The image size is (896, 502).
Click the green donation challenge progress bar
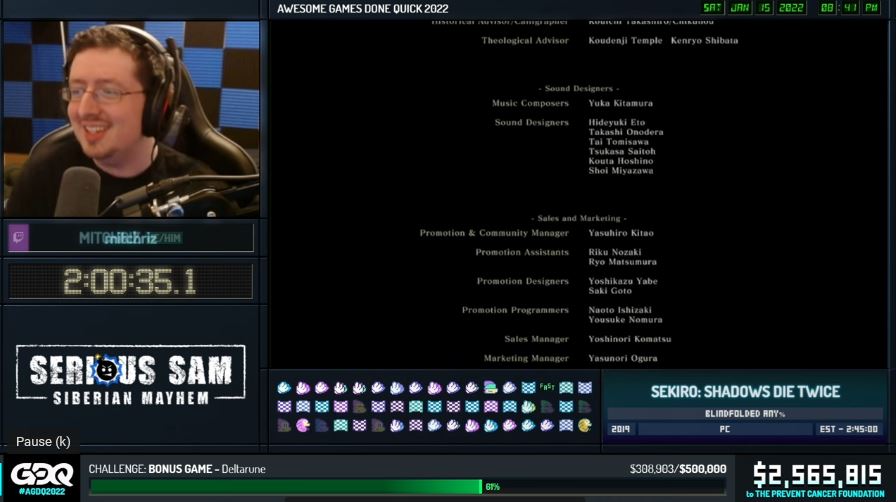tap(285, 486)
